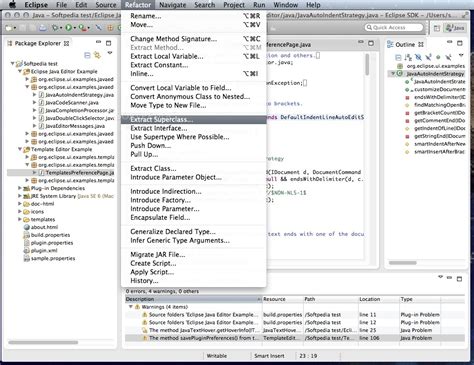
Task: Maximize the Problems view panel
Action: 459,279
